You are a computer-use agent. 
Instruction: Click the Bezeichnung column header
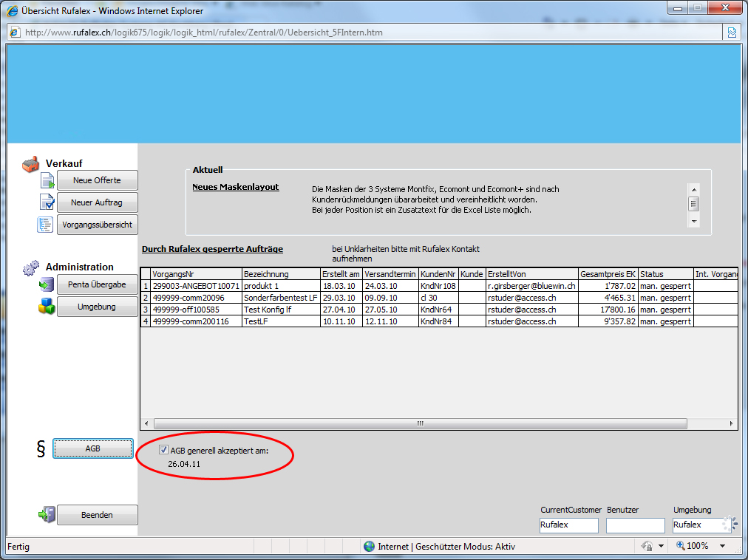point(281,274)
